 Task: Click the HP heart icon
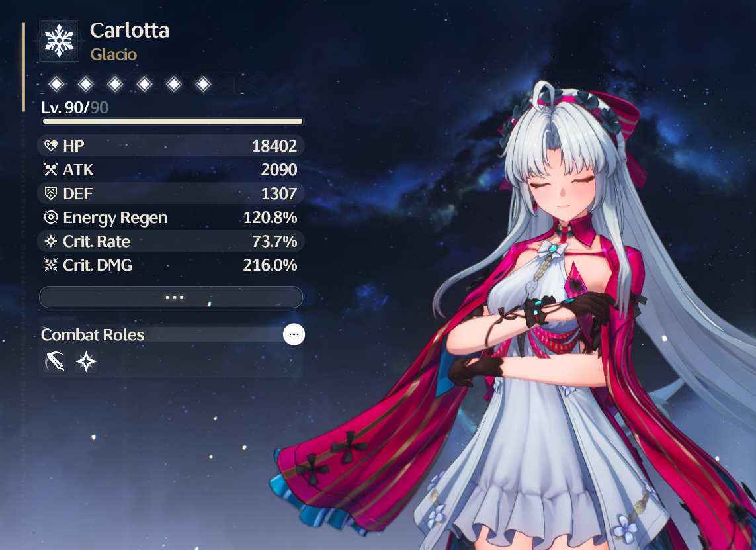click(51, 145)
